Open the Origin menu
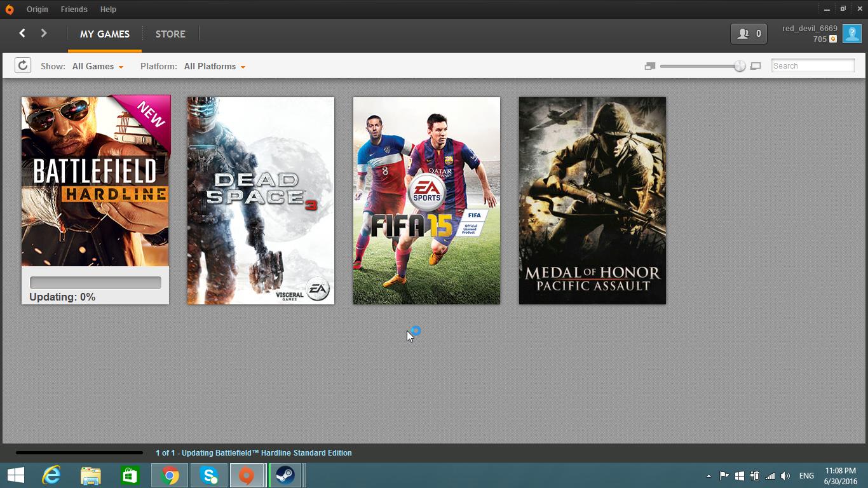Image resolution: width=868 pixels, height=488 pixels. (x=37, y=10)
